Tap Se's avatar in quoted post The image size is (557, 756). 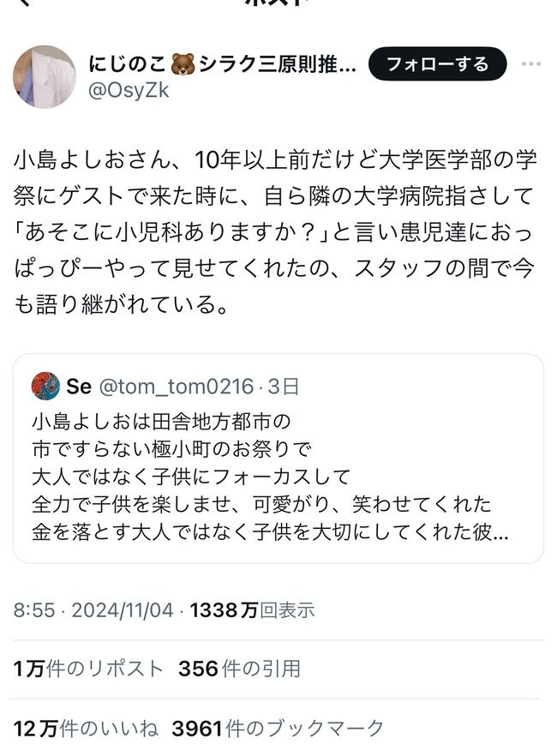45,387
